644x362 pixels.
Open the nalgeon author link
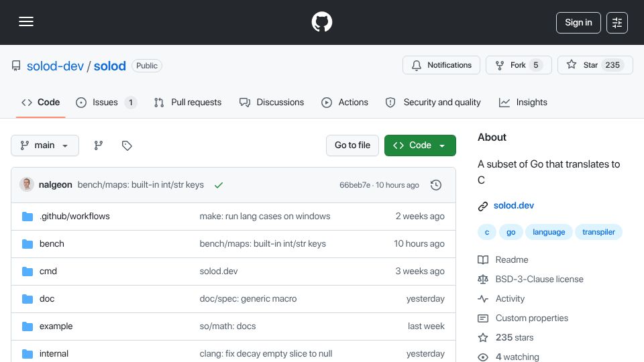56,185
